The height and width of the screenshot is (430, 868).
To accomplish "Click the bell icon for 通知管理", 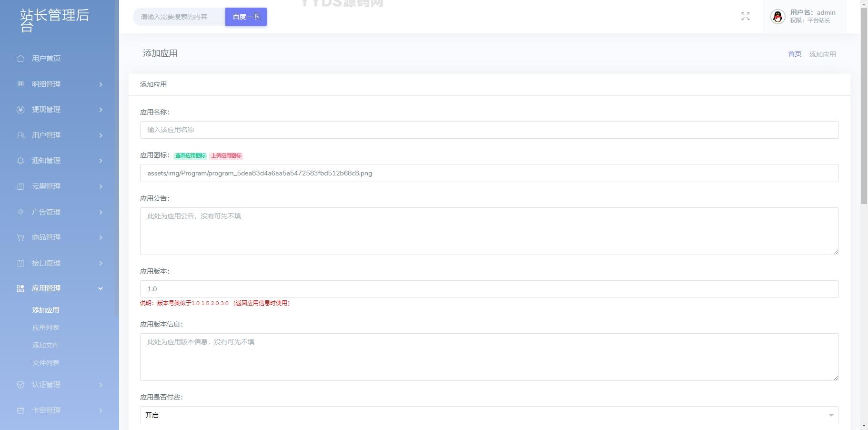I will pos(20,161).
